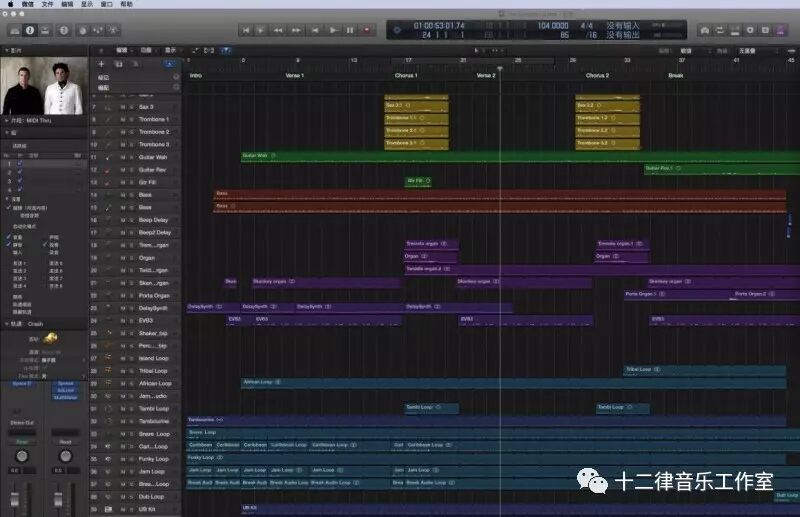800x517 pixels.
Task: Add a new track with the plus button
Action: [101, 64]
